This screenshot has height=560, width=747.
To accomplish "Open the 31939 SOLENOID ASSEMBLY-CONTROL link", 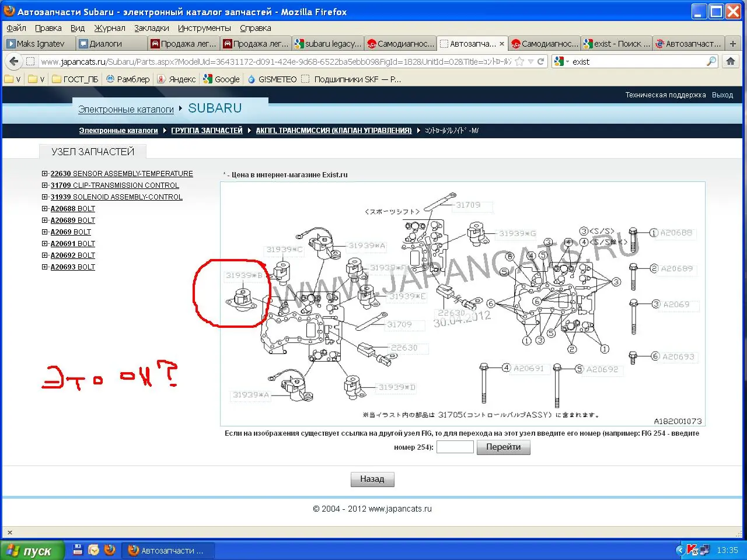I will [x=116, y=197].
